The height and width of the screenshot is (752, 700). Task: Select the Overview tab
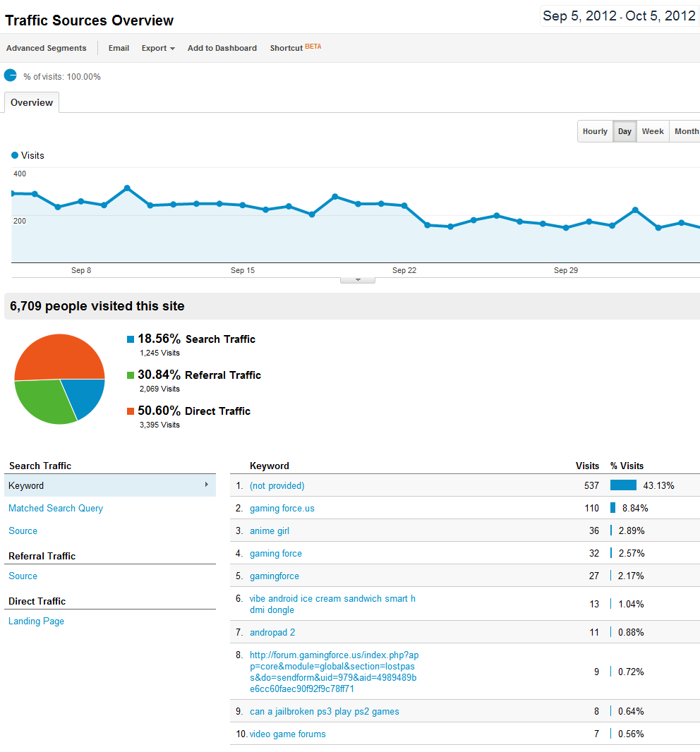coord(32,103)
